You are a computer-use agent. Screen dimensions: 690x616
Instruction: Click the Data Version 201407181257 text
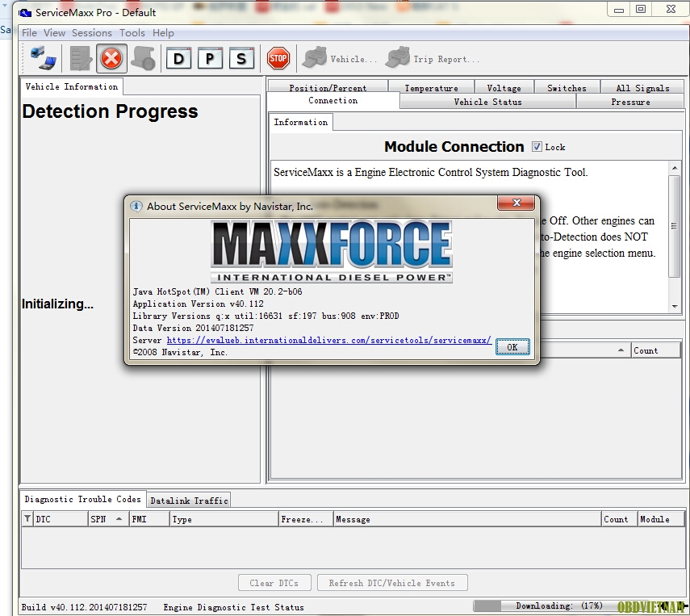(193, 328)
